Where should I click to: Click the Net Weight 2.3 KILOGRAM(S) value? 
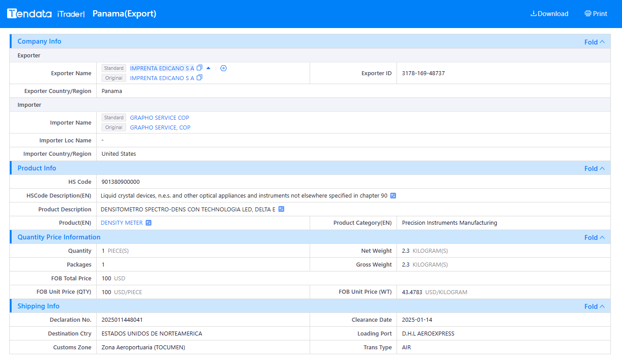[425, 251]
